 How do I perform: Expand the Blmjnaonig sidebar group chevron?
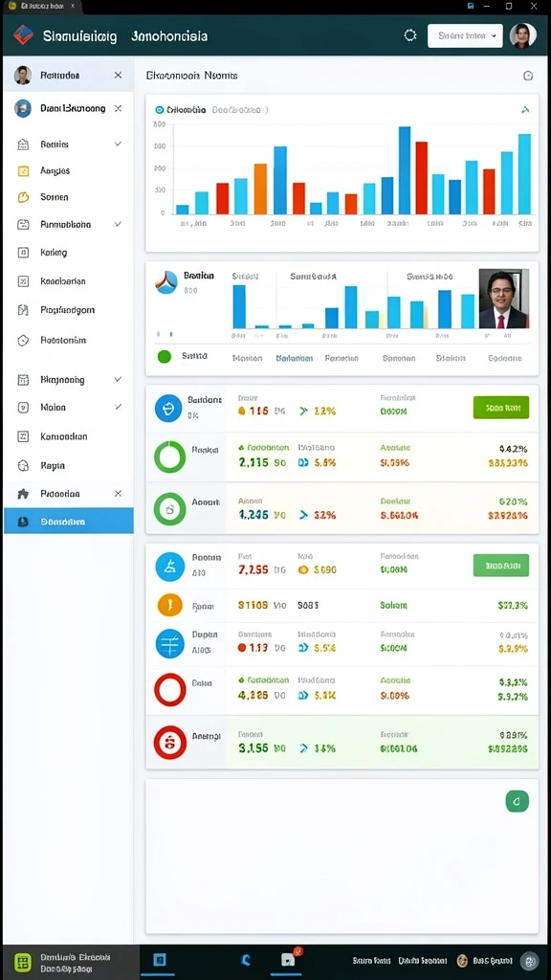pyautogui.click(x=118, y=379)
